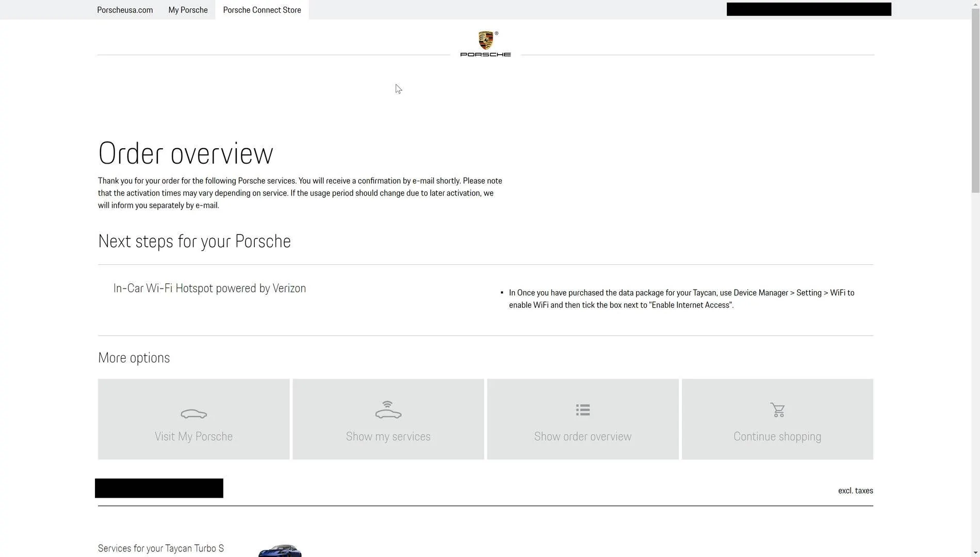Click the car icon above Visit My Porsche

pyautogui.click(x=194, y=413)
